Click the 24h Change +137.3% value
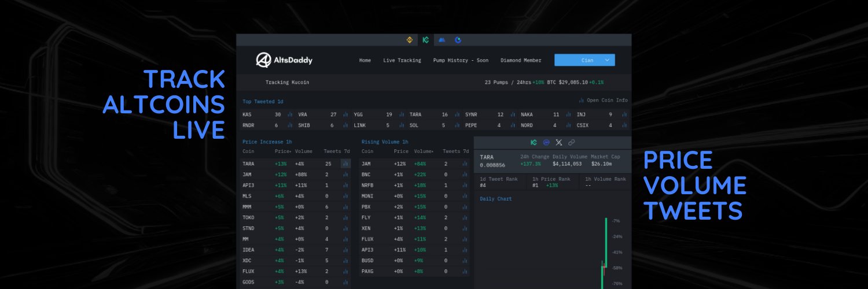This screenshot has height=289, width=868. click(531, 164)
